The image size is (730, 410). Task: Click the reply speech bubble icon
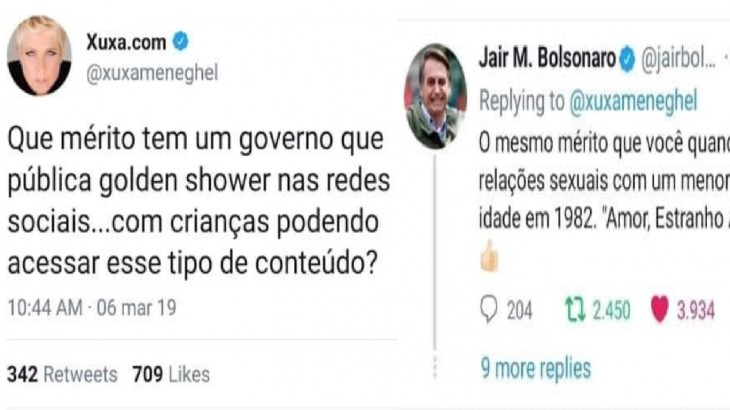tap(488, 309)
